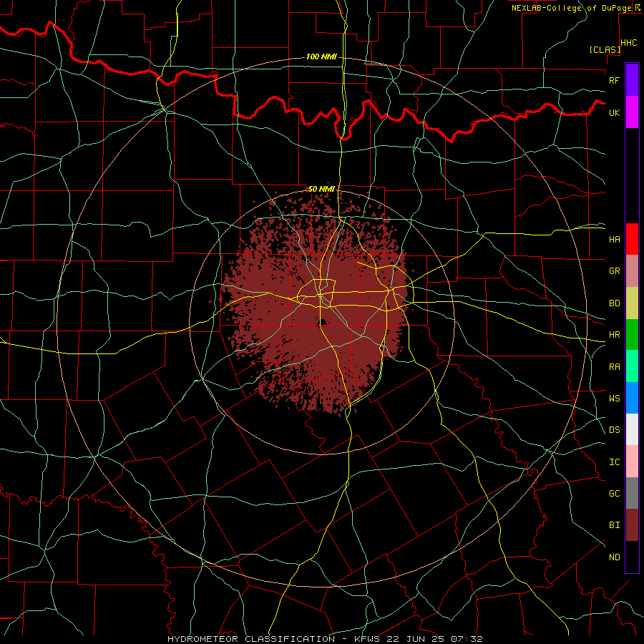This screenshot has width=644, height=644.
Task: Select the pink GR color swatch
Action: click(632, 270)
